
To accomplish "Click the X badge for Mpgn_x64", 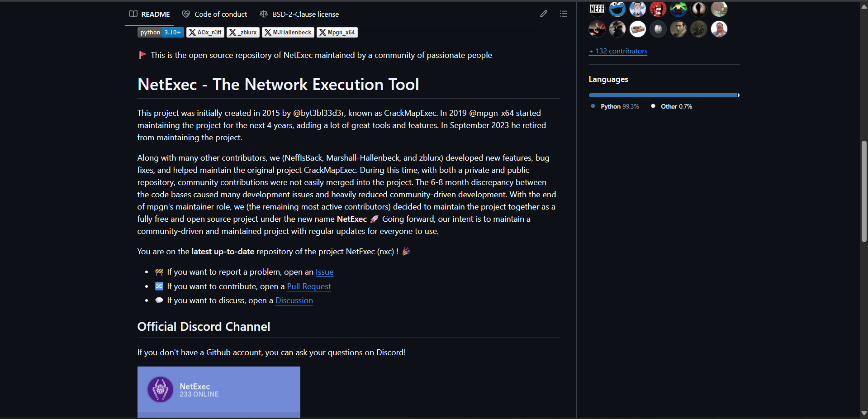I will click(x=337, y=32).
